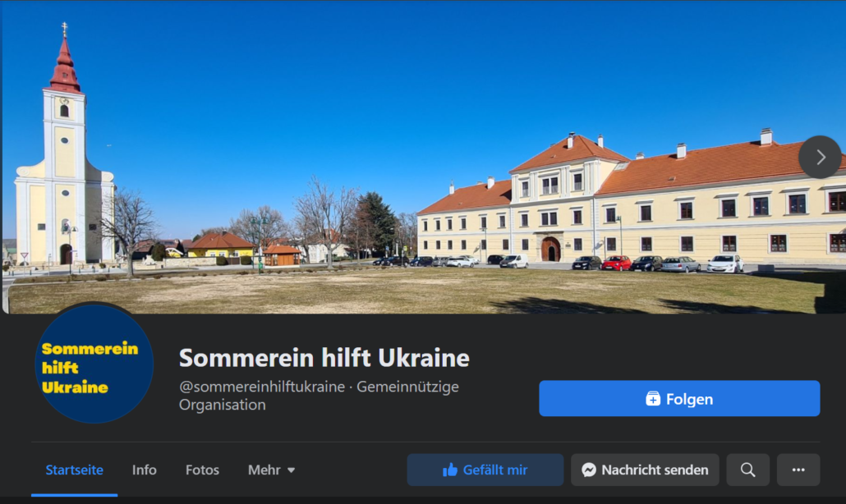The image size is (846, 504).
Task: Click the Messenger icon in Nachricht senden
Action: [x=589, y=470]
